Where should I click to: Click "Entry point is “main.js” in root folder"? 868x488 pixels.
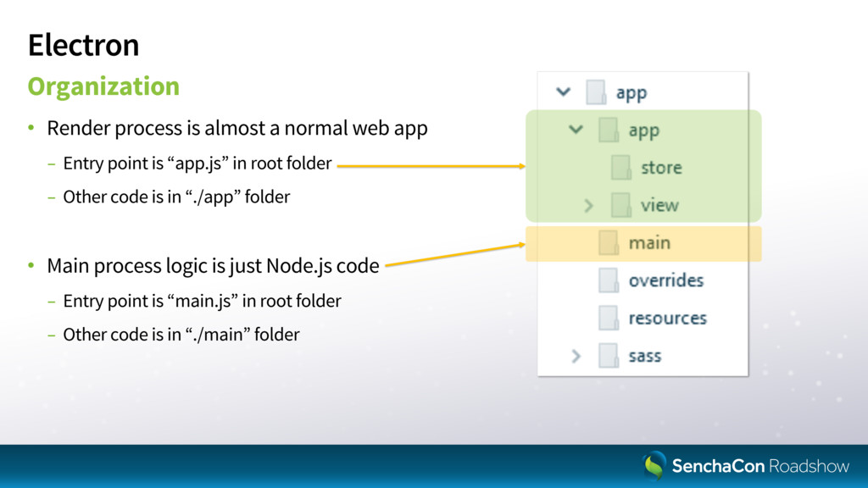202,302
